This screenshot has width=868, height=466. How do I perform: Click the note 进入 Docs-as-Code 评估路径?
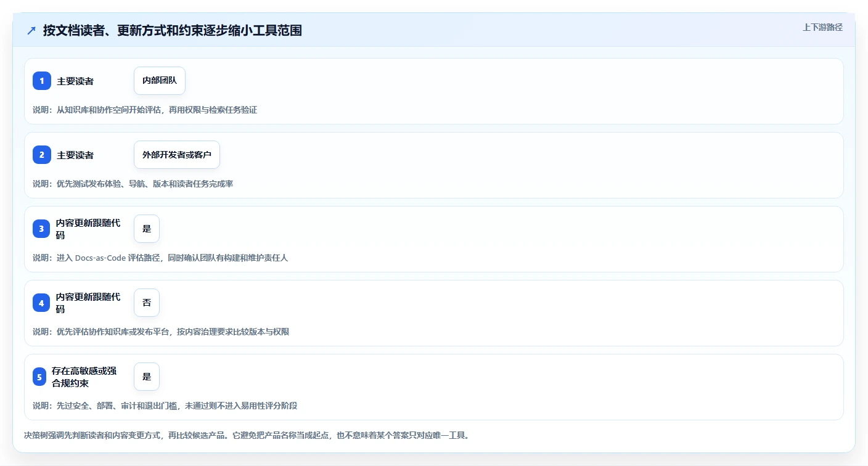click(160, 258)
